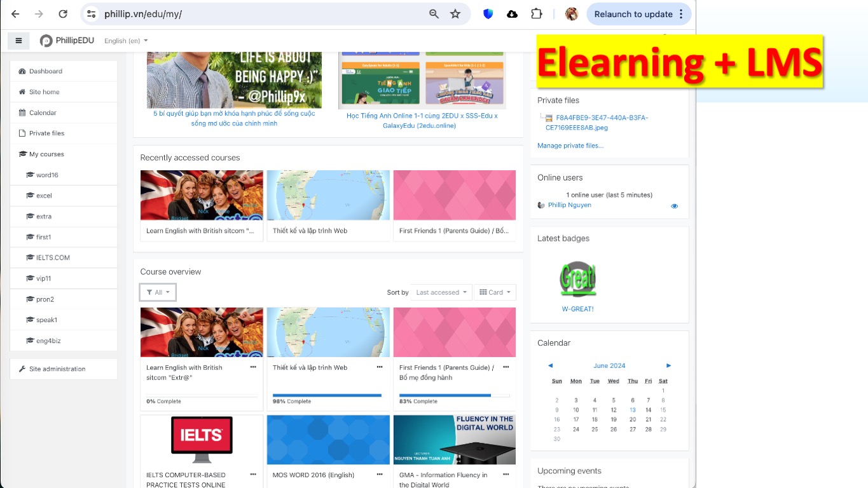Open Dashboard in the sidebar
Image resolution: width=868 pixels, height=488 pixels.
45,71
